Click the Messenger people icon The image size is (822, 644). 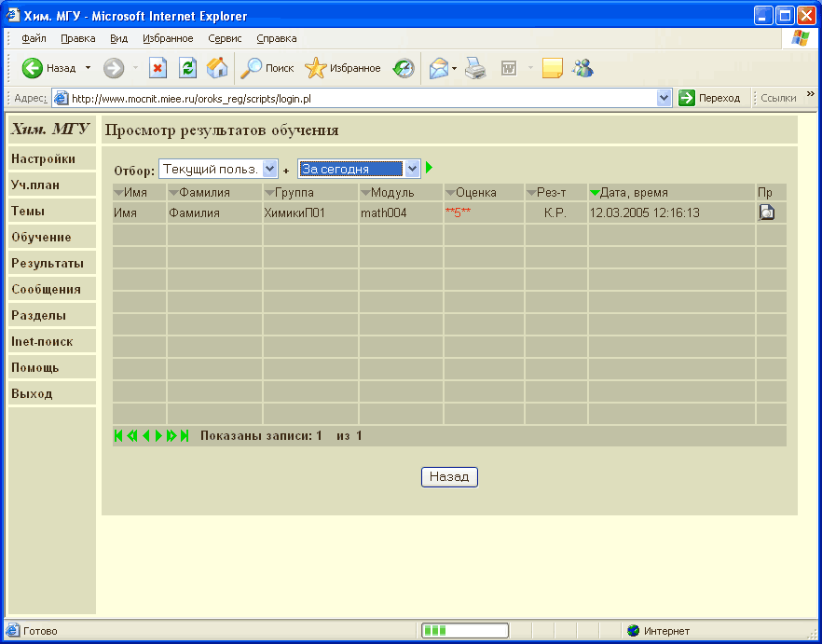(583, 68)
